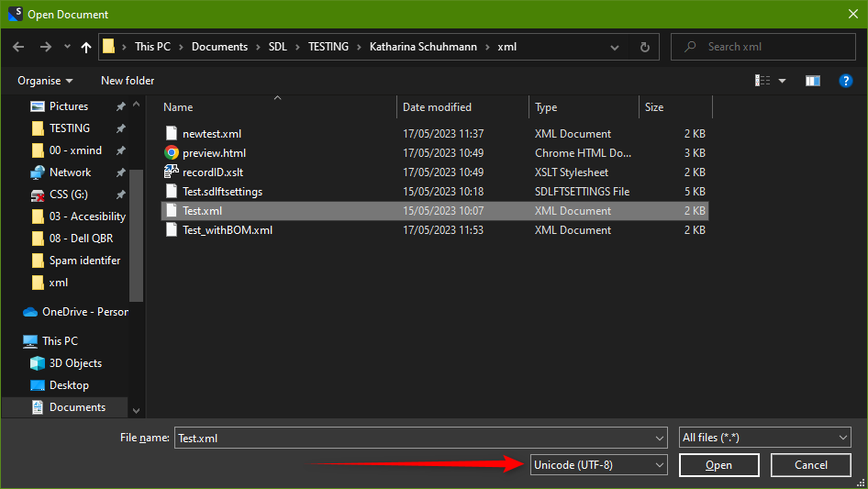Image resolution: width=868 pixels, height=489 pixels.
Task: Toggle the preview pane icon
Action: [x=813, y=81]
